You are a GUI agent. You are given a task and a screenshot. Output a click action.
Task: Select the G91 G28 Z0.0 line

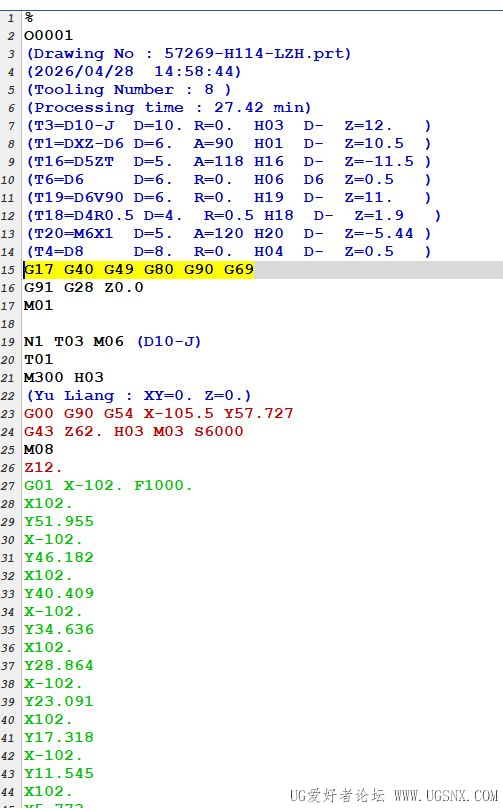click(83, 288)
